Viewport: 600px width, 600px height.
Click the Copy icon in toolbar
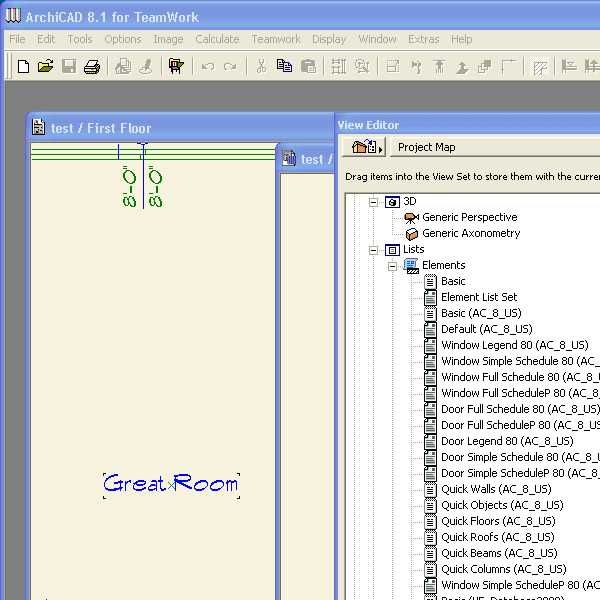(284, 67)
